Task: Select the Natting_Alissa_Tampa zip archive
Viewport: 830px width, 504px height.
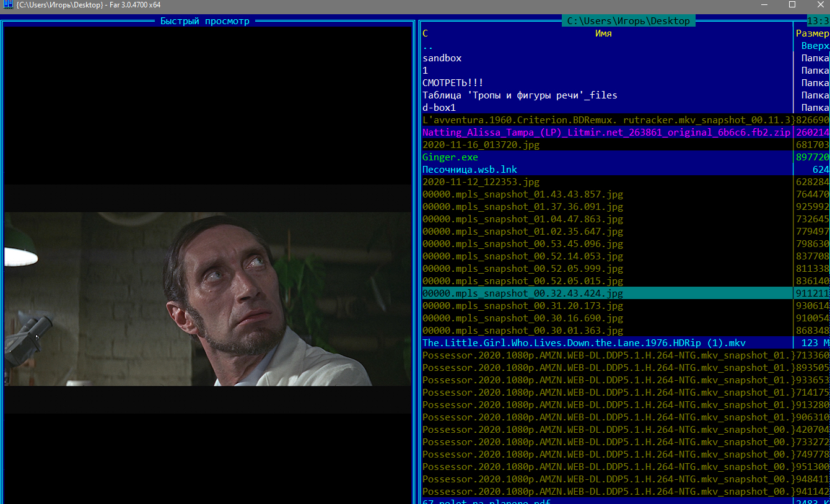Action: point(606,133)
